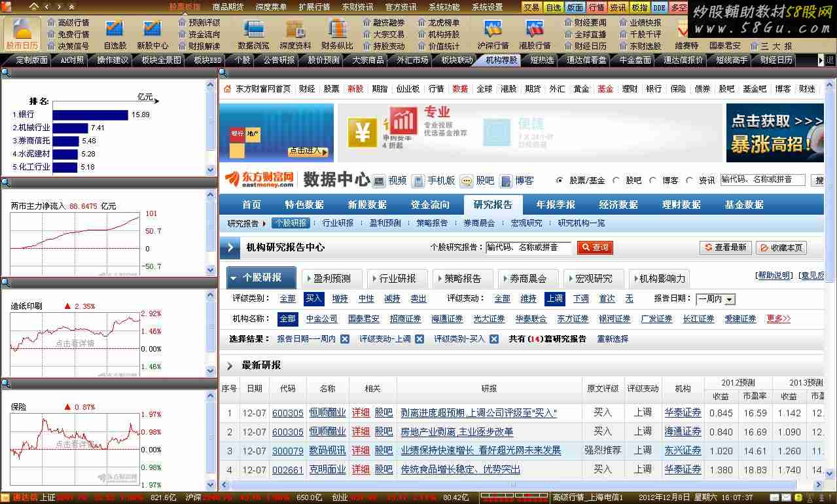
Task: Go to the 东方财富网 home icon
Action: [227, 88]
